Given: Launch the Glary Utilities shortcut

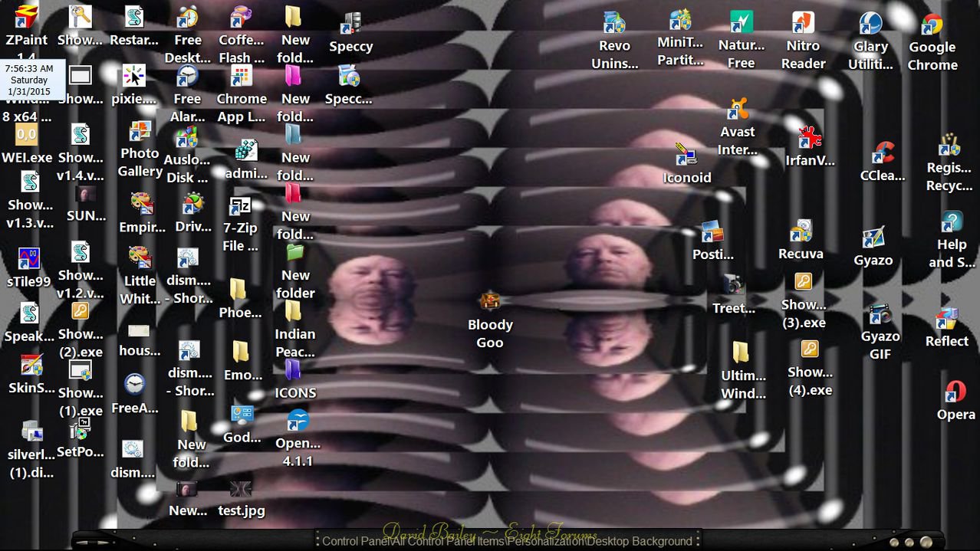Looking at the screenshot, I should [x=870, y=25].
